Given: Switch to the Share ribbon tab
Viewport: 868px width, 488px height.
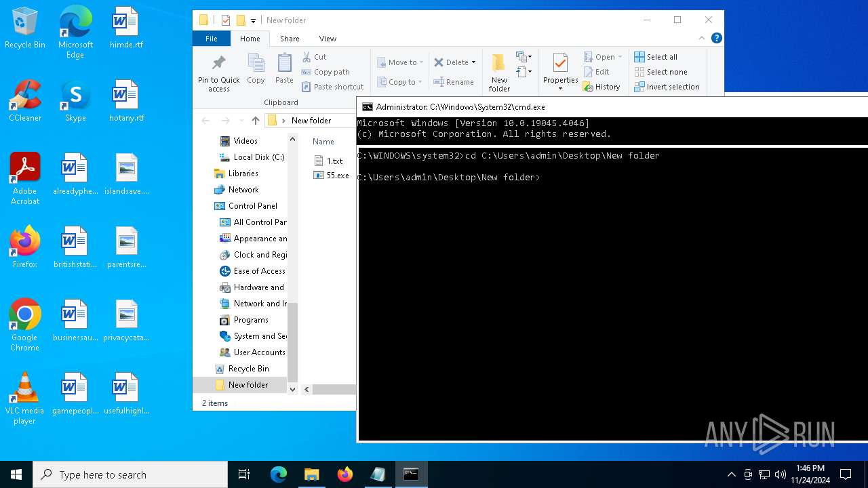Looking at the screenshot, I should (x=290, y=39).
